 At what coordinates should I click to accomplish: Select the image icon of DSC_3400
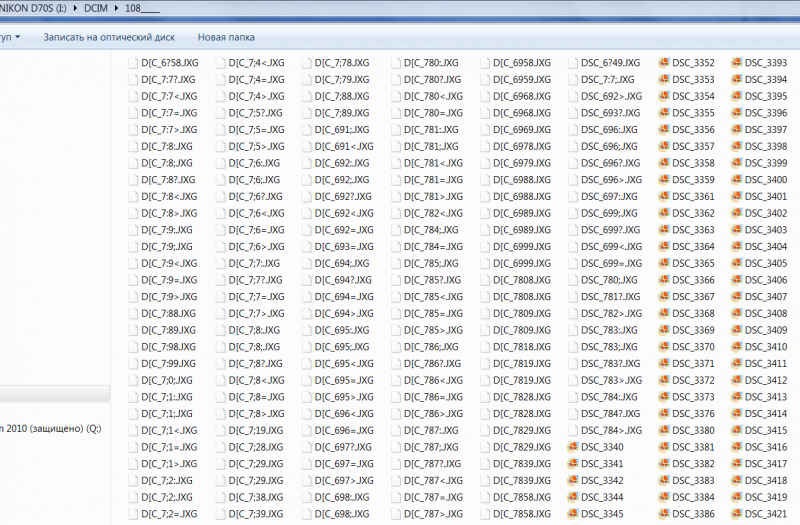coord(736,180)
